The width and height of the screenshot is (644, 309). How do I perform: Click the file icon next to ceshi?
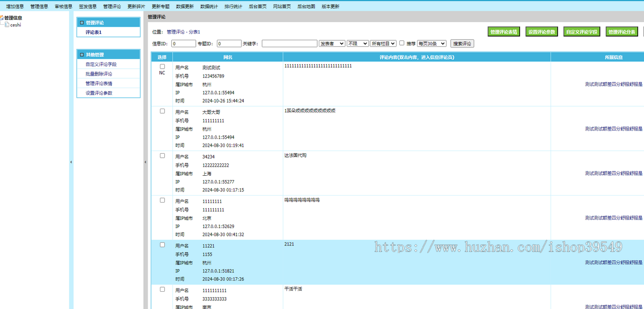coord(7,25)
